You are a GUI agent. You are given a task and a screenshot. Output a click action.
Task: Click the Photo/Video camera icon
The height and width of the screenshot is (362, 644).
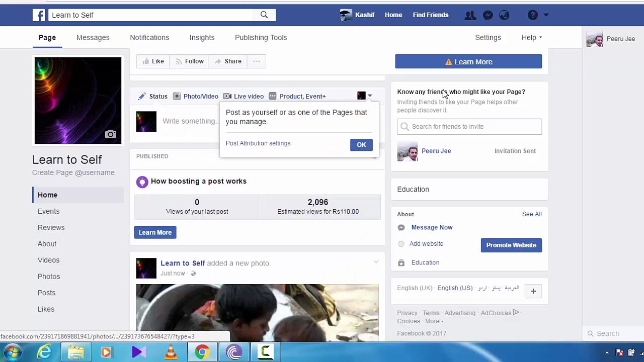point(177,96)
